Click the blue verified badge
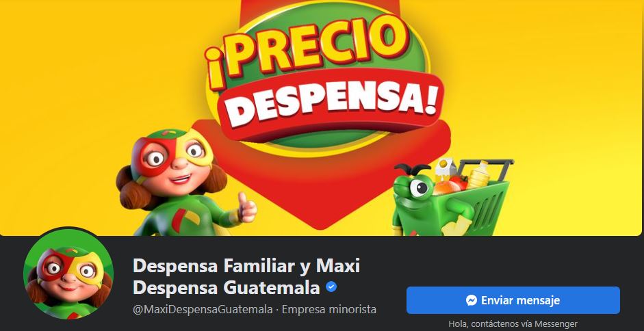644x331 pixels. 331,287
